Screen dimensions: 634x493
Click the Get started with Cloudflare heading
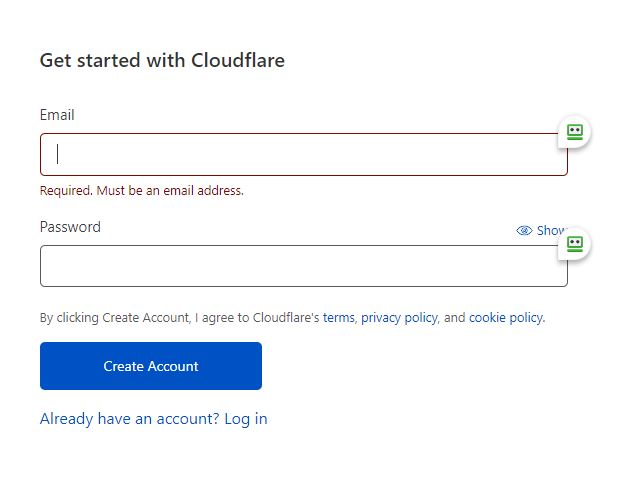coord(162,60)
